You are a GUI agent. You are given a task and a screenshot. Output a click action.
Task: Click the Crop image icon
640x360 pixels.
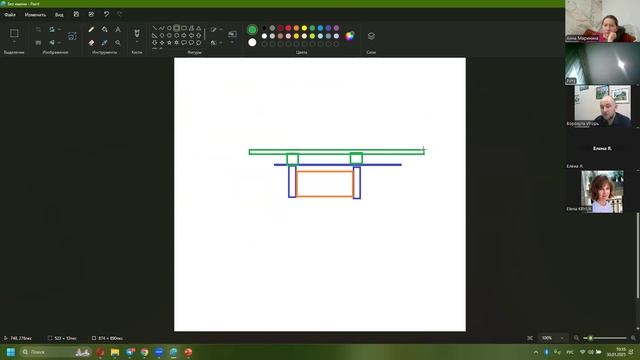tap(38, 29)
